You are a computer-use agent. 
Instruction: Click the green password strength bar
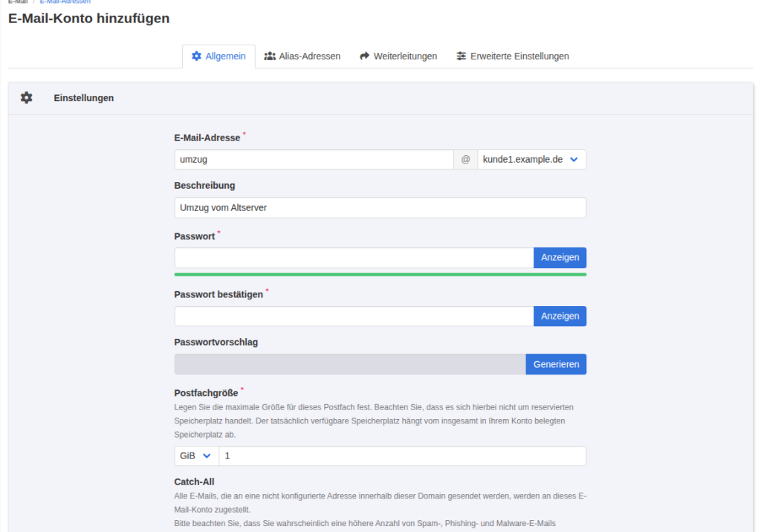[x=380, y=275]
